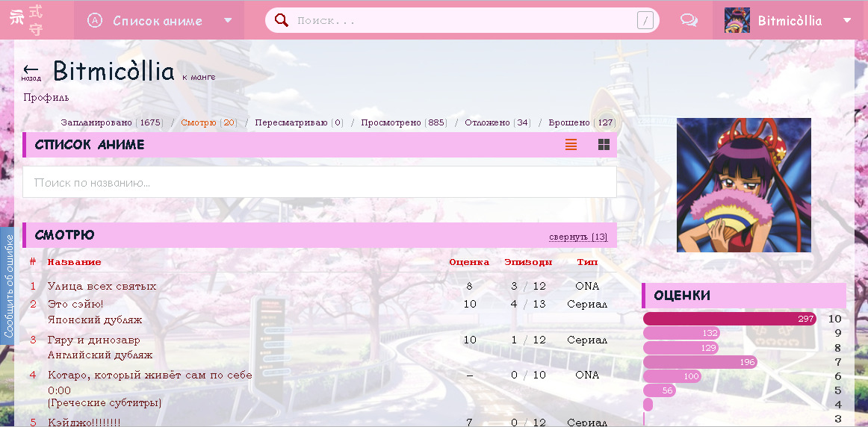
Task: Switch to grid view layout icon
Action: [x=604, y=145]
